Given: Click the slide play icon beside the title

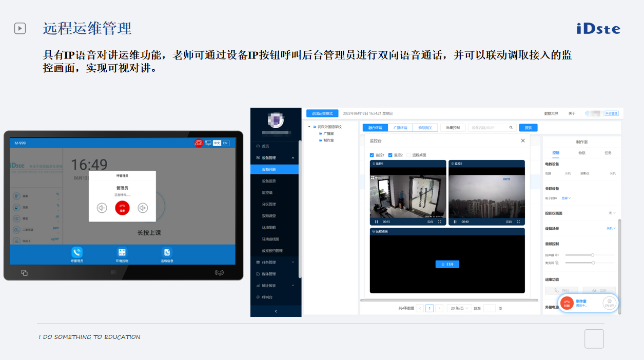Looking at the screenshot, I should (x=20, y=28).
